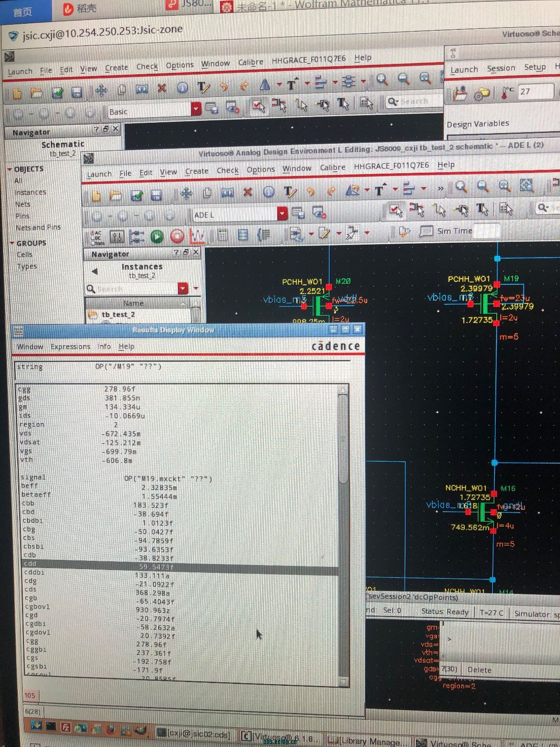Click the netlist icon right of the ADE table icon
This screenshot has height=747, width=560.
pos(264,234)
